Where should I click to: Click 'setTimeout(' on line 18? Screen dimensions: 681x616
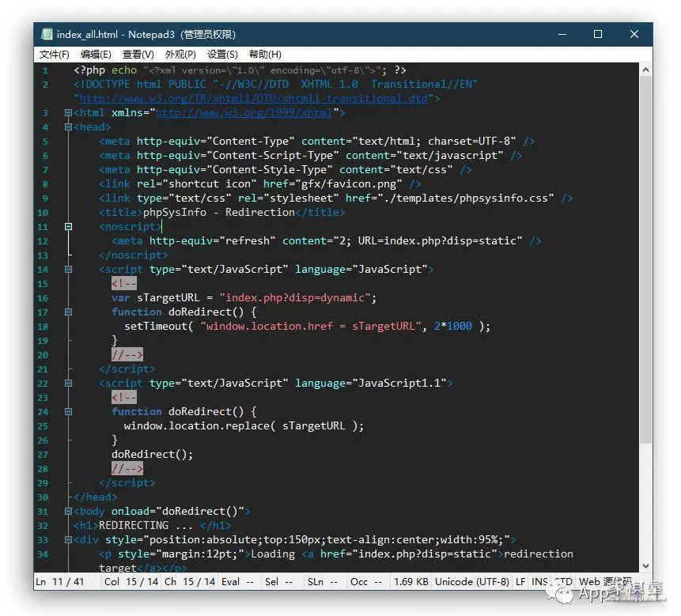158,327
